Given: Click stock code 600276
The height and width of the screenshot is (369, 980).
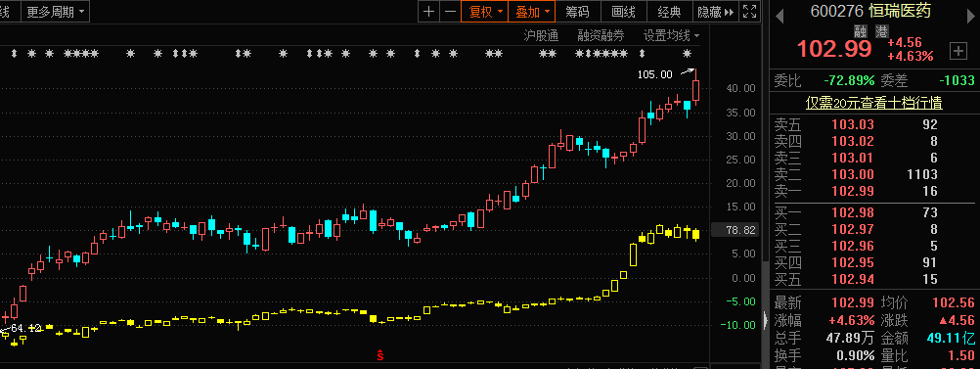Looking at the screenshot, I should click(x=837, y=12).
